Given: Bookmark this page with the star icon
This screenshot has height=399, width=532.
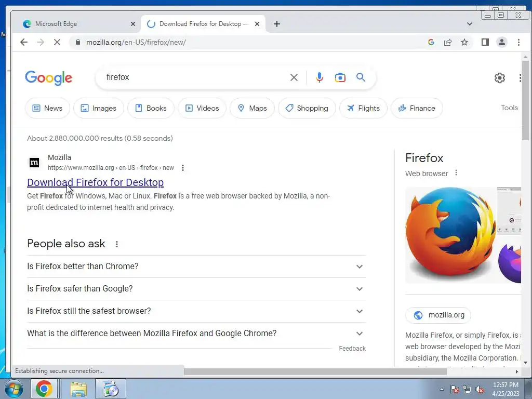Looking at the screenshot, I should click(464, 42).
